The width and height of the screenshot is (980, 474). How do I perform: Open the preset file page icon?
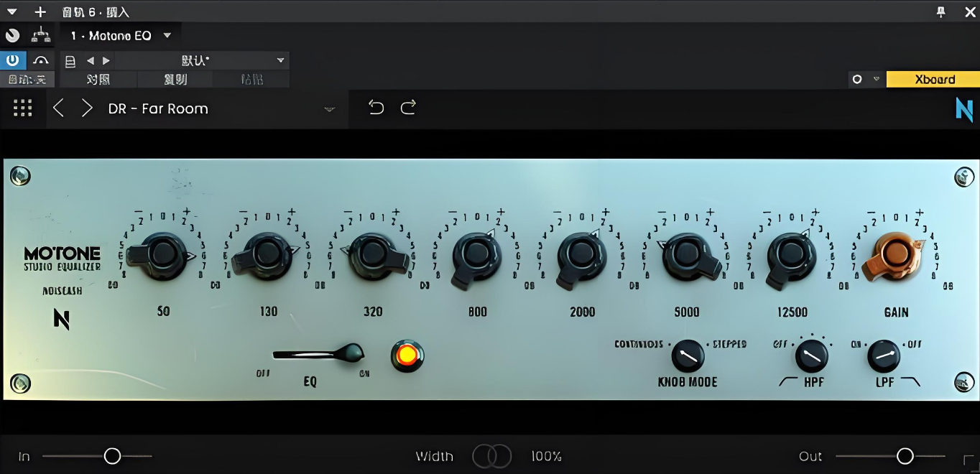pyautogui.click(x=70, y=61)
